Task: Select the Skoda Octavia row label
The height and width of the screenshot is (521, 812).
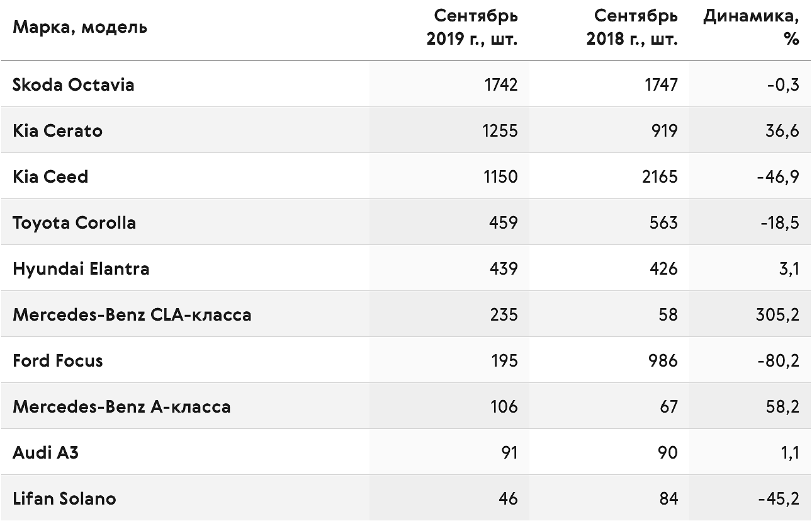Action: click(x=74, y=84)
